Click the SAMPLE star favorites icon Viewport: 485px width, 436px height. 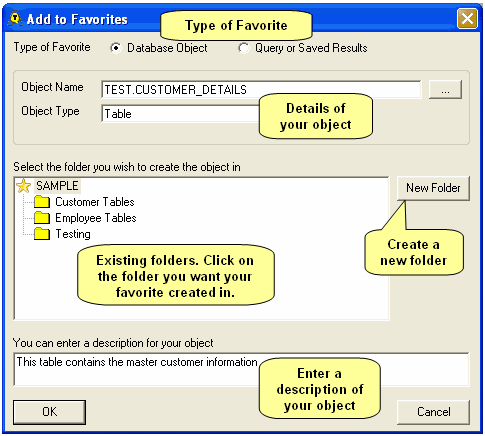pyautogui.click(x=24, y=186)
